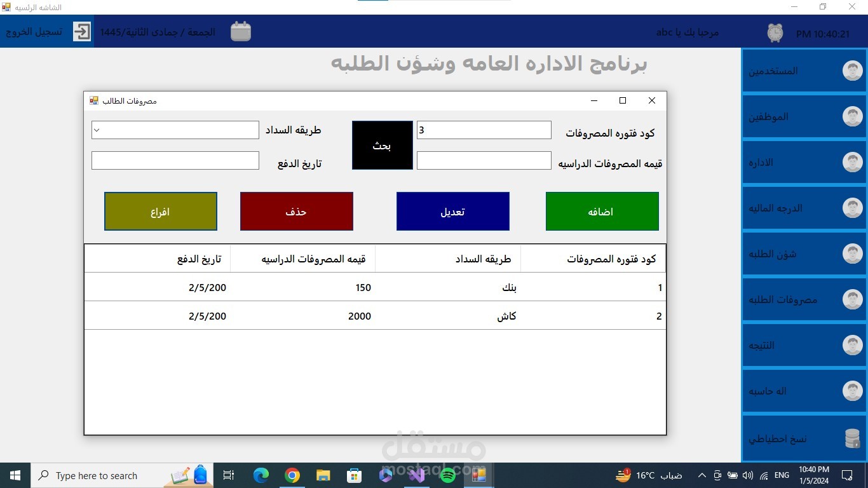Click the red حذف (Delete) button
This screenshot has width=868, height=488.
(x=296, y=212)
